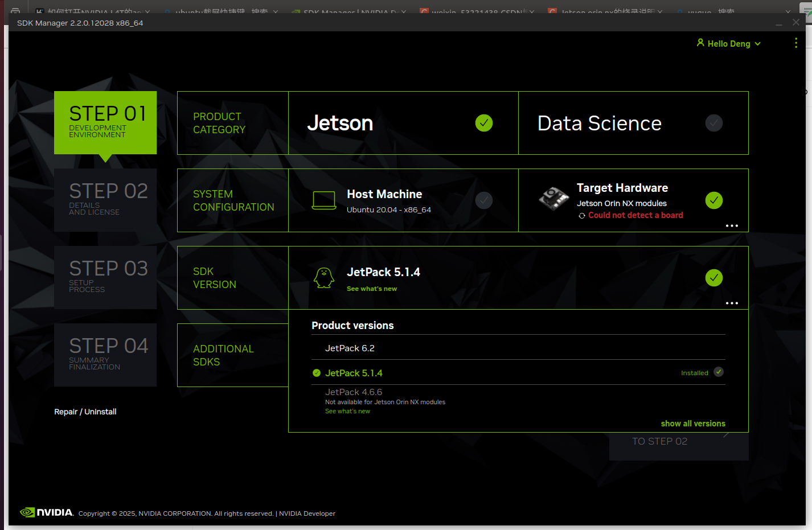This screenshot has height=530, width=812.
Task: Select the Data Science product category
Action: click(633, 123)
